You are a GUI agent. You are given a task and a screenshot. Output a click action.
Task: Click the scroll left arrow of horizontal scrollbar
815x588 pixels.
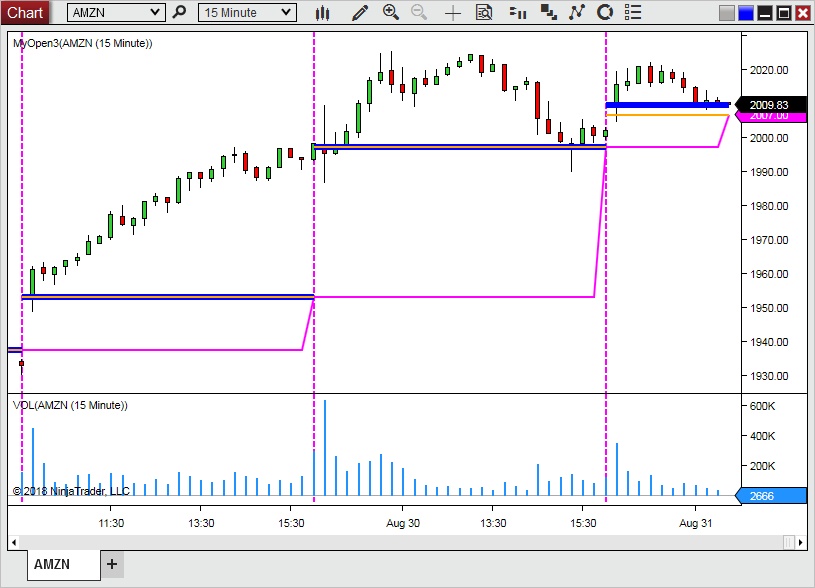pyautogui.click(x=14, y=542)
